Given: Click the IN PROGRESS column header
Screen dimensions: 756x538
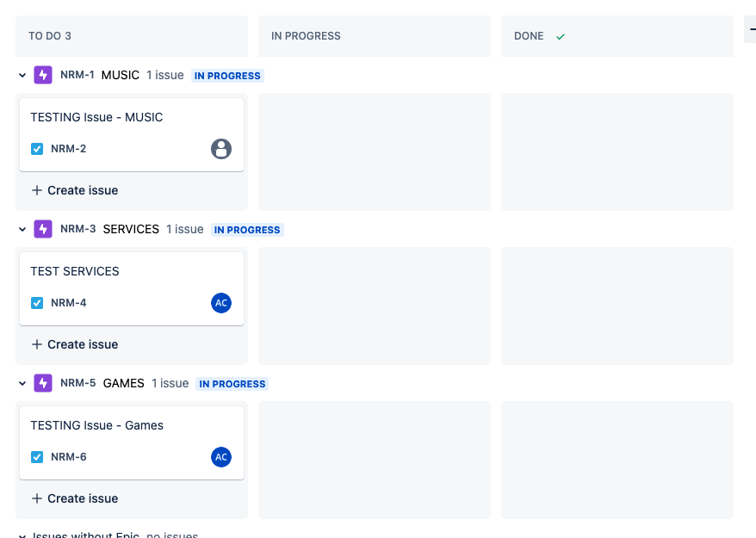Looking at the screenshot, I should pyautogui.click(x=375, y=36).
